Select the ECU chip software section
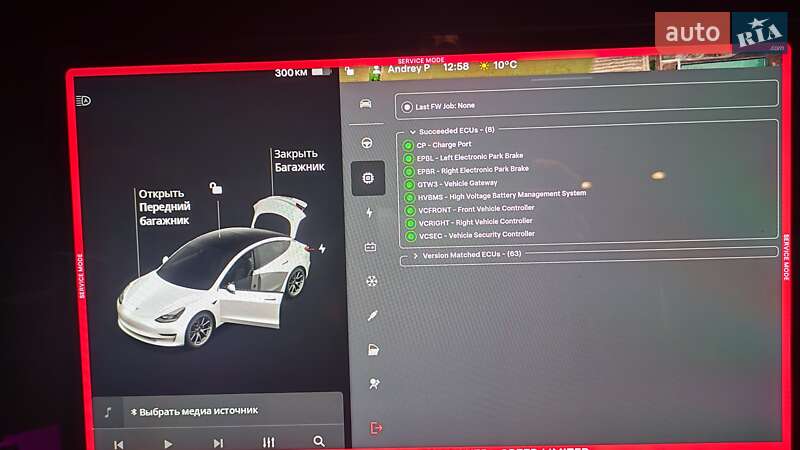This screenshot has height=450, width=800. tap(368, 178)
